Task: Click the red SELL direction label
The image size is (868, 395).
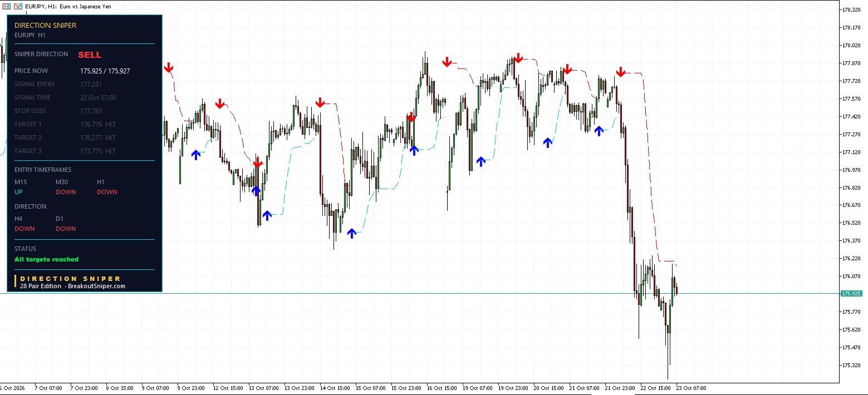Action: coord(90,55)
